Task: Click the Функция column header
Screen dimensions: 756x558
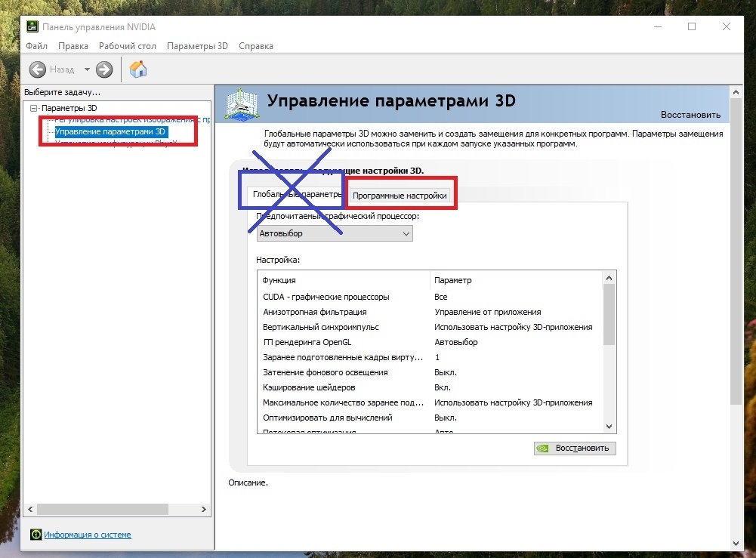Action: [x=344, y=280]
